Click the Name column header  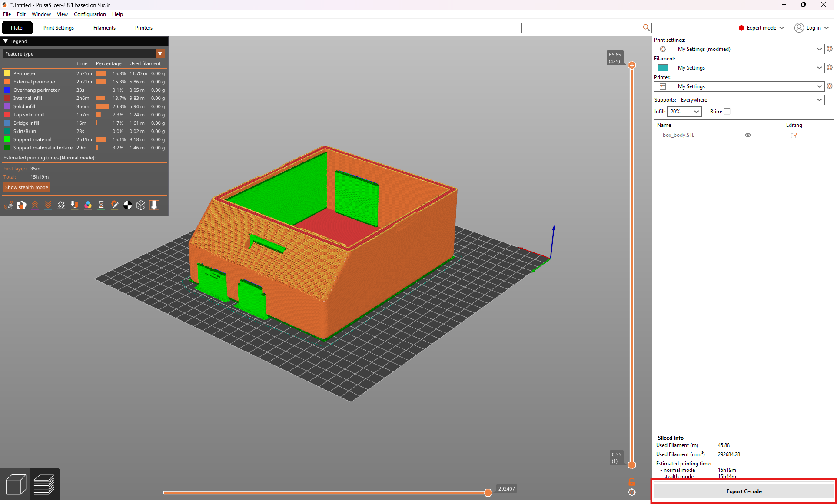tap(664, 125)
